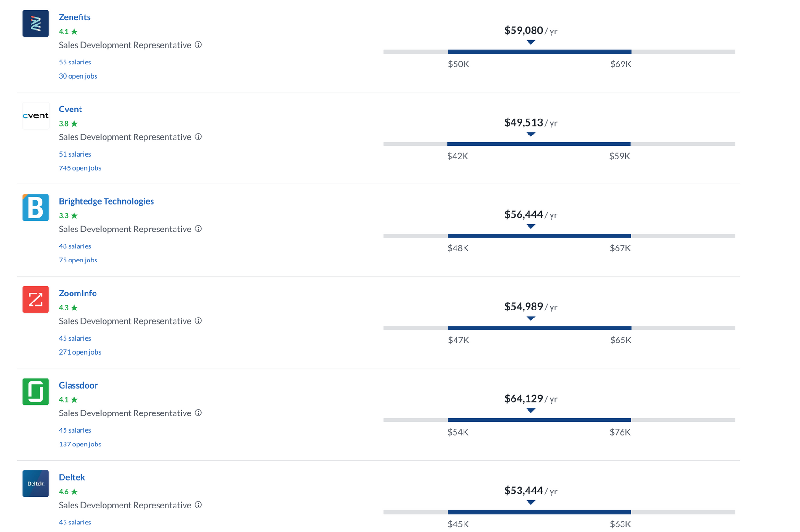Click the Deltek logo thumbnail
The width and height of the screenshot is (800, 532).
tap(35, 484)
